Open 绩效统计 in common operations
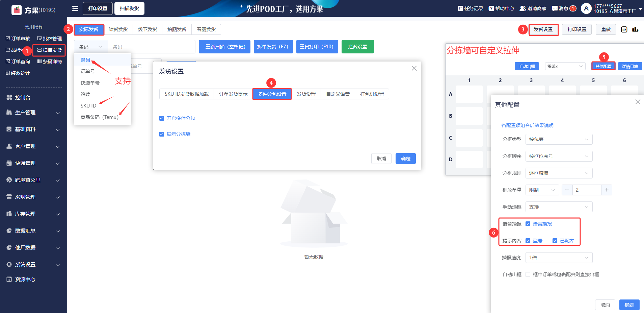644x313 pixels. pyautogui.click(x=18, y=73)
